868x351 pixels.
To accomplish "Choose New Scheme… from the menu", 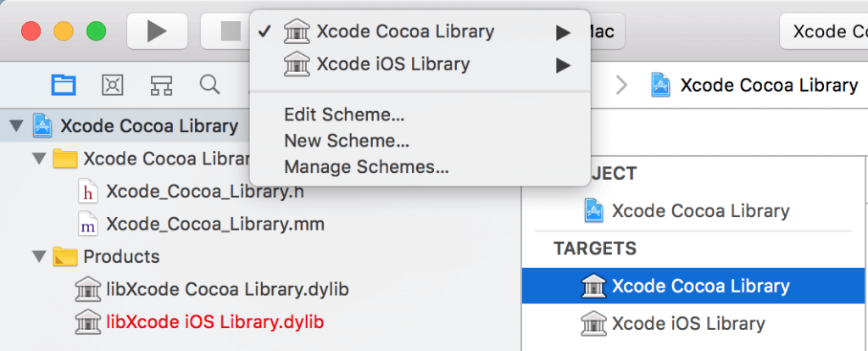I will [x=347, y=141].
